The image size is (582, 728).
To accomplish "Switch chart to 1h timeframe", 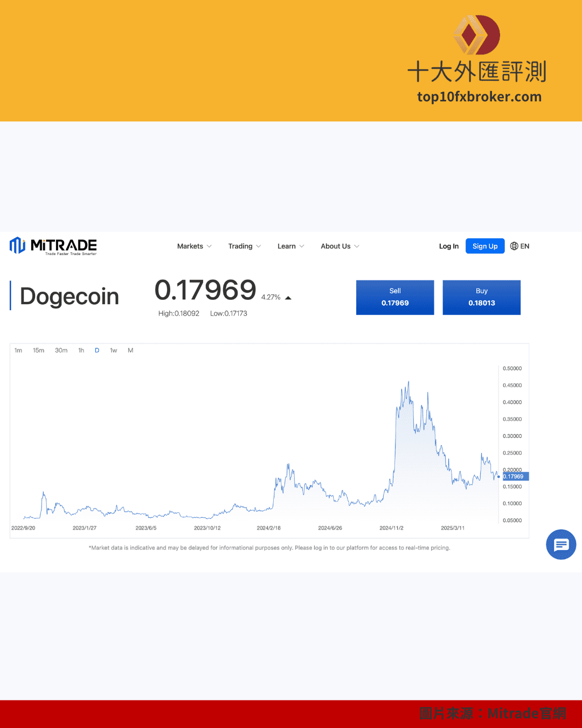I will [x=81, y=351].
